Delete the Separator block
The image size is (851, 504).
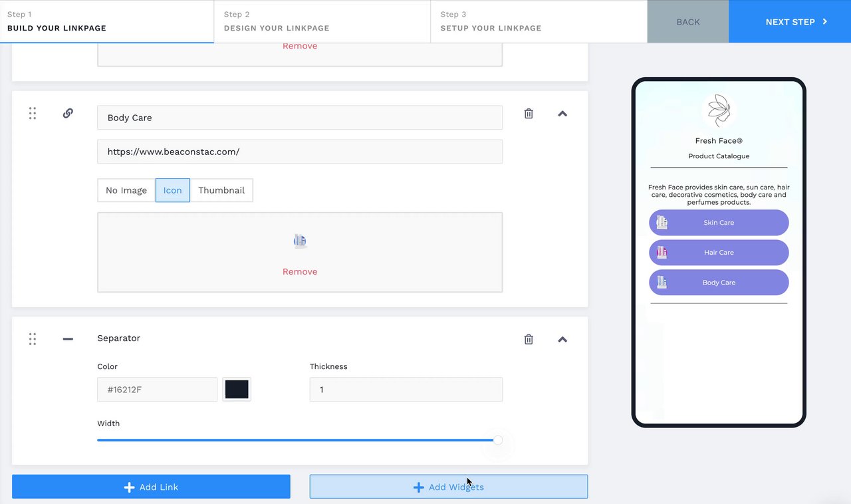[x=529, y=339]
